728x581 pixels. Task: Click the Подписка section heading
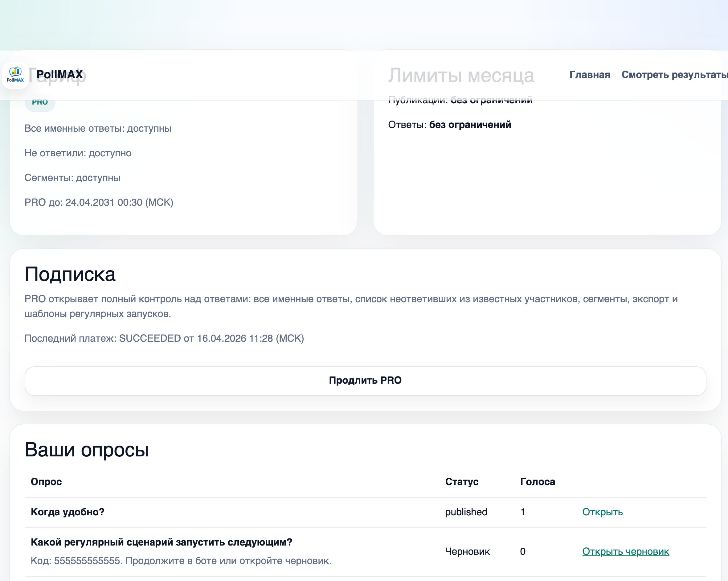click(70, 274)
